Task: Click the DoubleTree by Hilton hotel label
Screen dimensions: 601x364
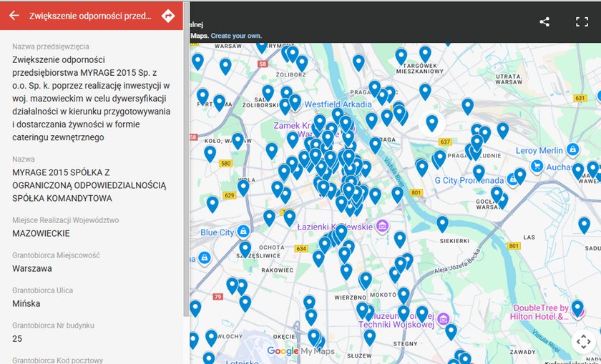Action: tap(539, 312)
